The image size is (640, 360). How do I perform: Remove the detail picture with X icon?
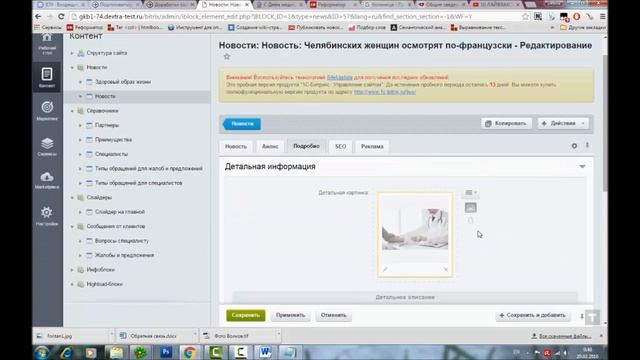446,269
